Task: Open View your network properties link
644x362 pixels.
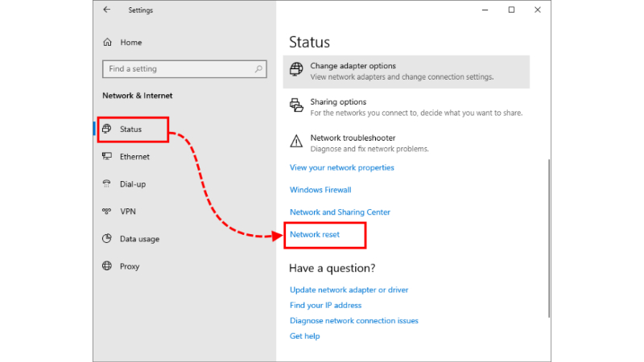Action: coord(341,167)
